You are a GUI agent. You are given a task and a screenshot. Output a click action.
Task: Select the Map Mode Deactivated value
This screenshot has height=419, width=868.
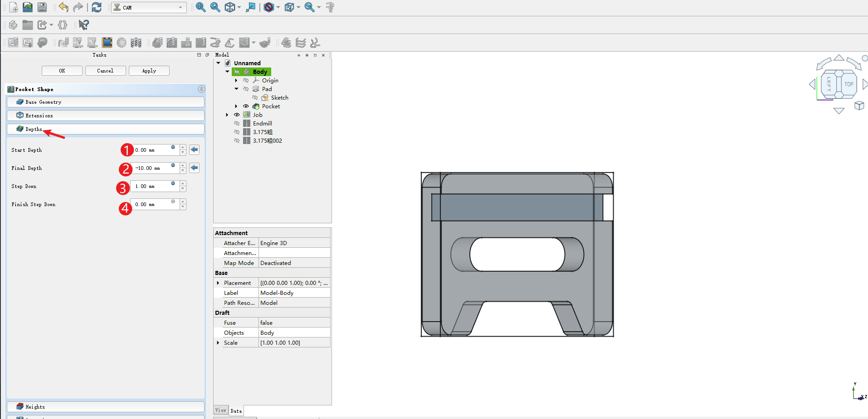pyautogui.click(x=294, y=263)
